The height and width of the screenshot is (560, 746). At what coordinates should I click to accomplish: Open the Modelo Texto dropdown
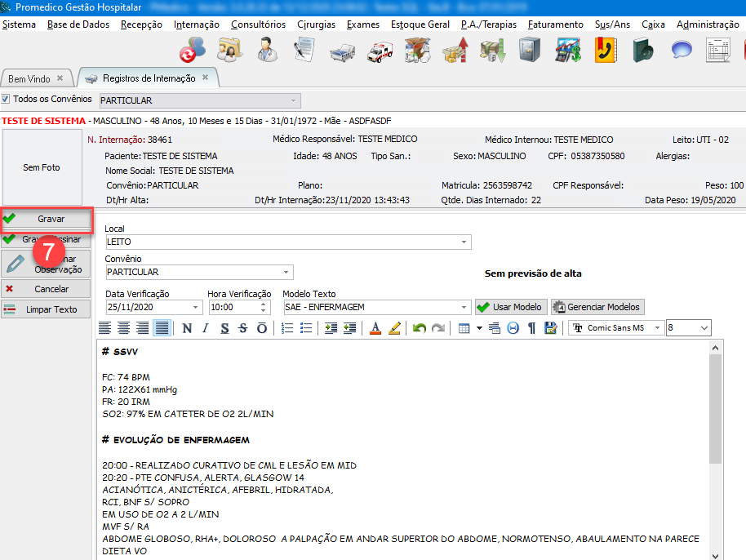pos(464,308)
